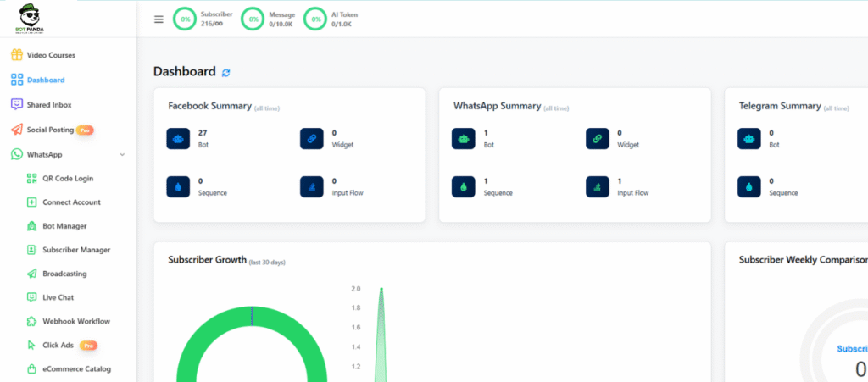Open Connect Account link
The height and width of the screenshot is (382, 868).
click(x=71, y=202)
